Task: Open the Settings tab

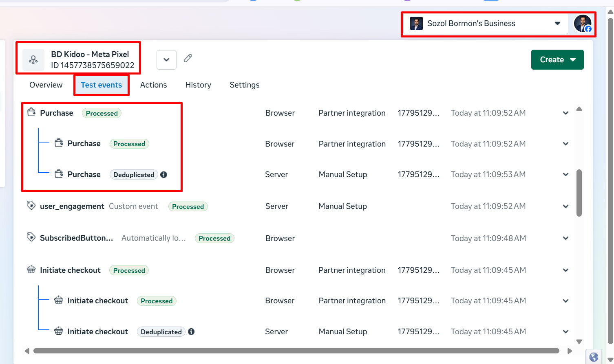Action: coord(245,85)
